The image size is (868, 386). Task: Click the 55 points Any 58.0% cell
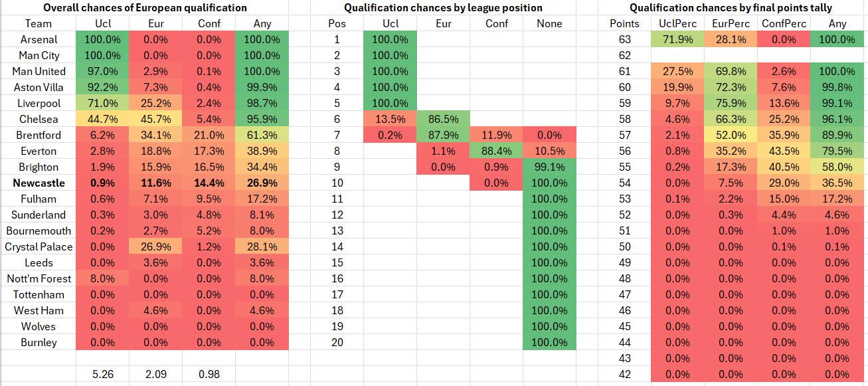837,167
